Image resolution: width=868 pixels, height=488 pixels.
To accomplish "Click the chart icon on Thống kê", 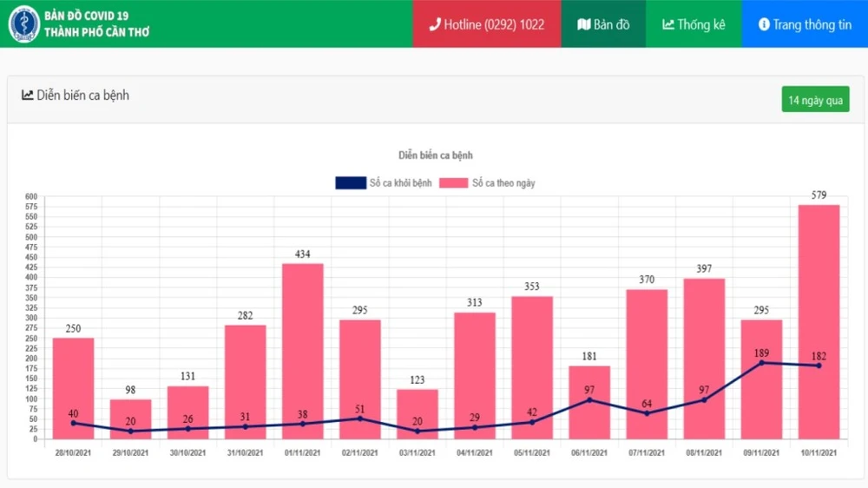I will point(667,24).
